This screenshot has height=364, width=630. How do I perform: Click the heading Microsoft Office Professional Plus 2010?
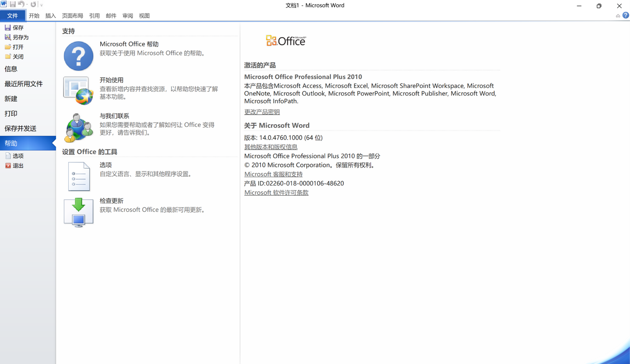303,77
